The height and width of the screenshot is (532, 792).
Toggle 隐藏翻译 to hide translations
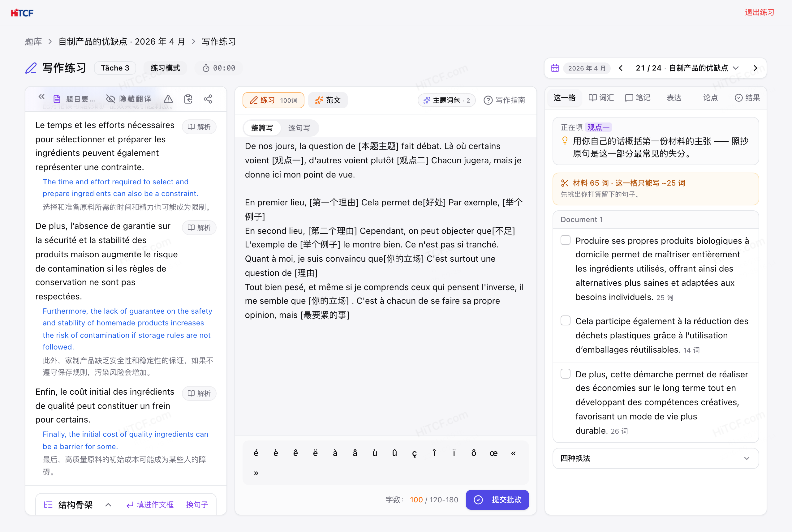tap(129, 99)
